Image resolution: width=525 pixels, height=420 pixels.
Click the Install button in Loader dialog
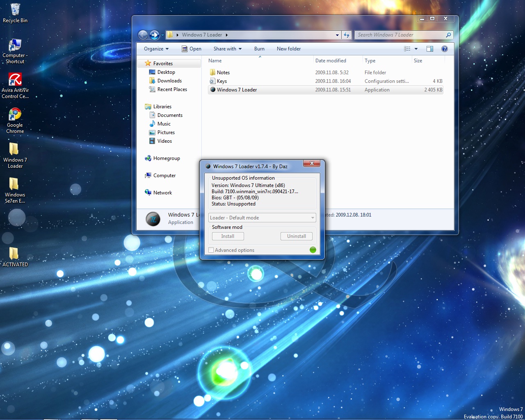228,236
